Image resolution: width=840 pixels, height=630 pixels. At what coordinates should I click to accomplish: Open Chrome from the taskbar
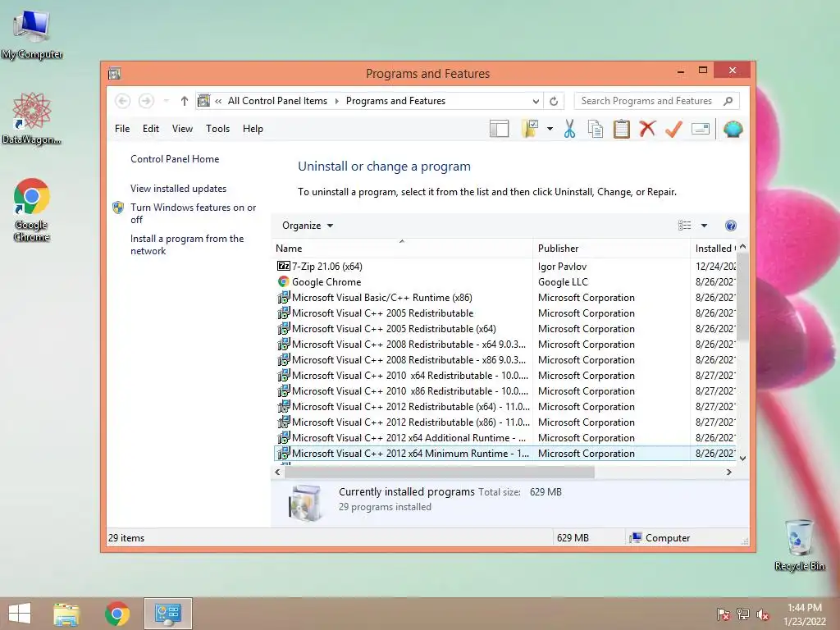(116, 614)
